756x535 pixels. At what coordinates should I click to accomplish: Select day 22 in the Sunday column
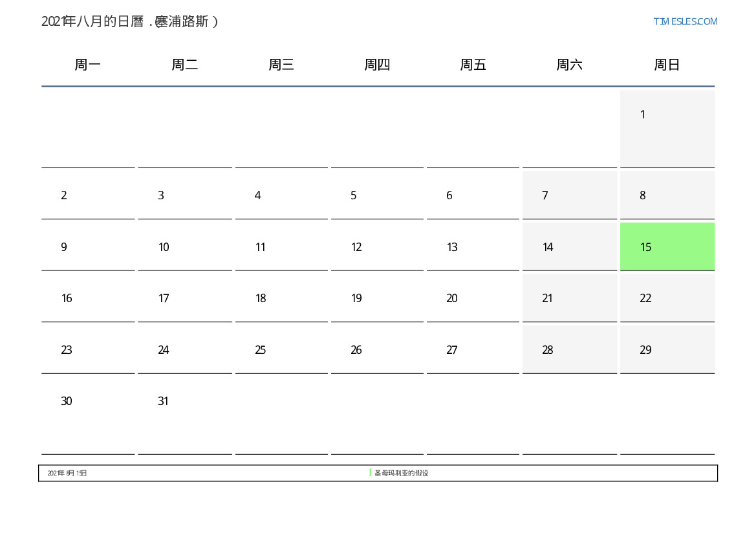click(x=667, y=298)
